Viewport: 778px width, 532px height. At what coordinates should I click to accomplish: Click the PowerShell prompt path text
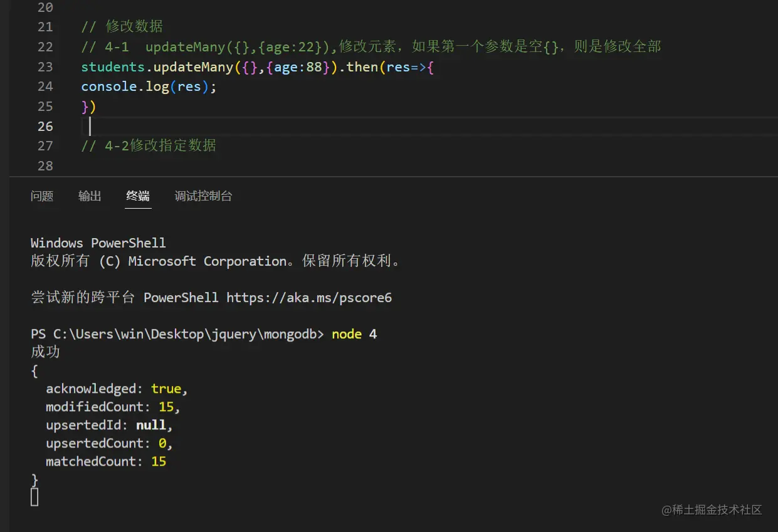click(x=176, y=334)
